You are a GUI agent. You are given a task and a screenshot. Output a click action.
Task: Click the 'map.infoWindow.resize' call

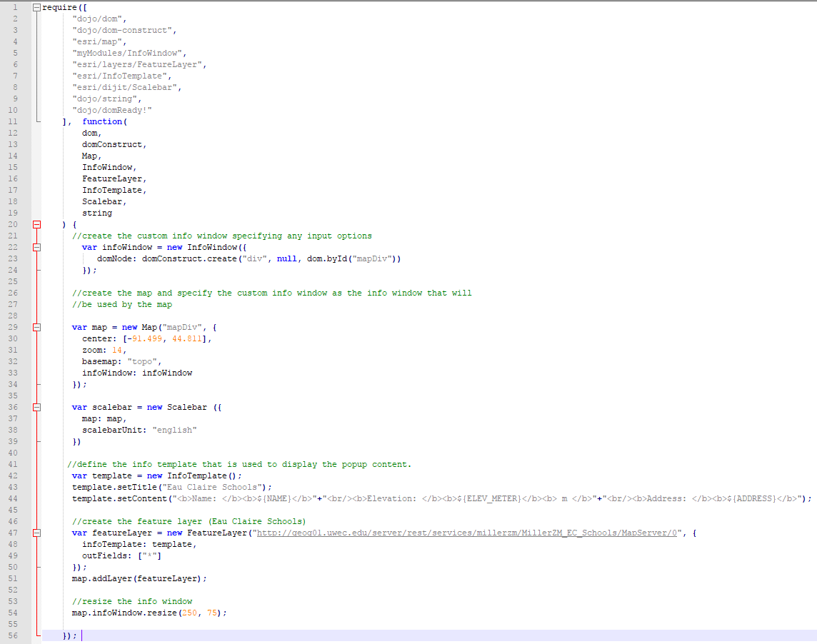(x=124, y=613)
